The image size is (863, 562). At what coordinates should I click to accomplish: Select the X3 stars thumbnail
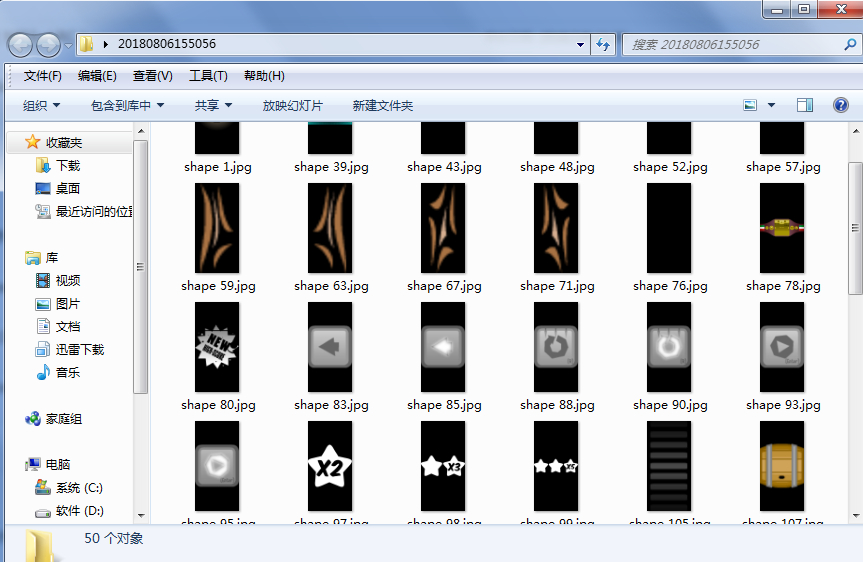pos(443,466)
